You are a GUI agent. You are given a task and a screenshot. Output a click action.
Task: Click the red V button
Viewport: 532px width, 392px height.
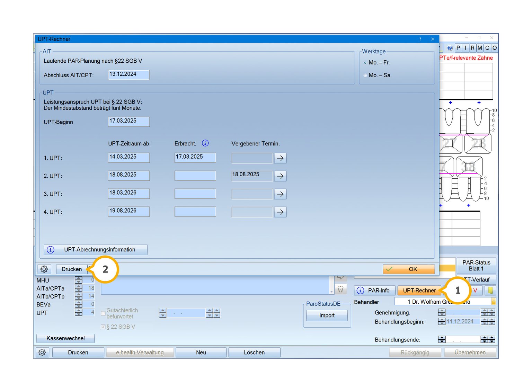point(476,291)
